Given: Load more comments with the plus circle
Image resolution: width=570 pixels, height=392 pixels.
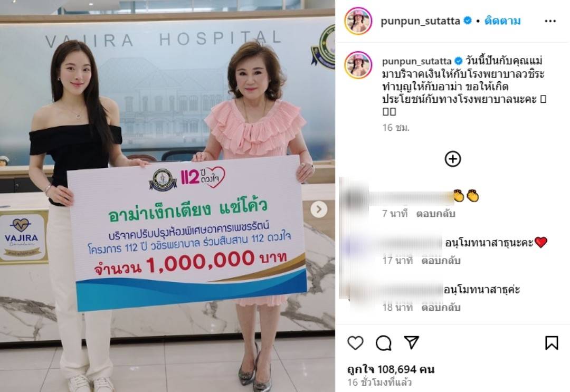Looking at the screenshot, I should tap(453, 159).
